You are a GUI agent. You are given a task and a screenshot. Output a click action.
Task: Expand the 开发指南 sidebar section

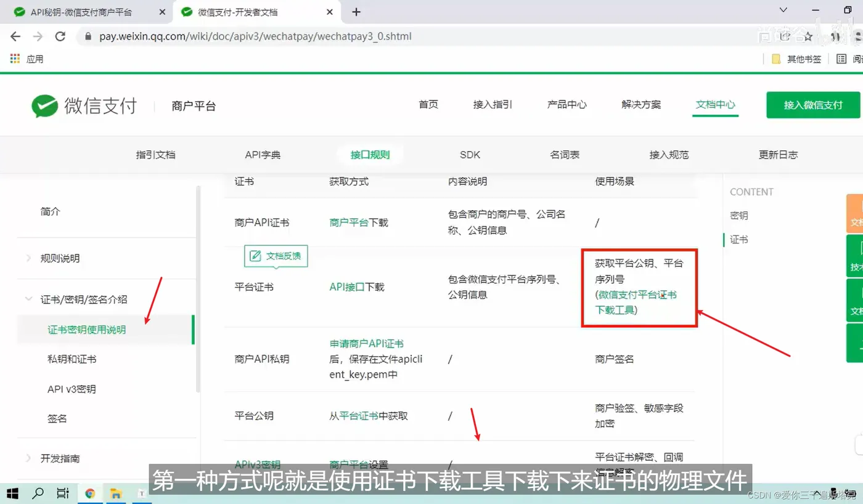[x=60, y=458]
